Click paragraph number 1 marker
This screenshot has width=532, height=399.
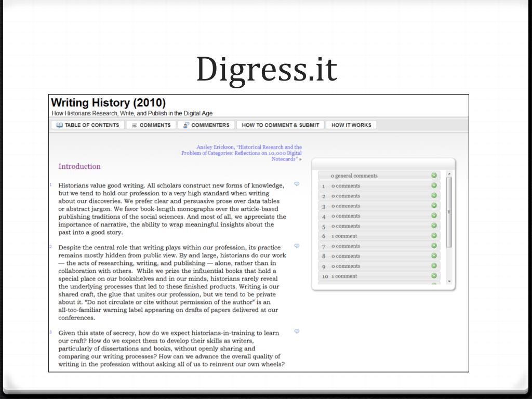(50, 185)
